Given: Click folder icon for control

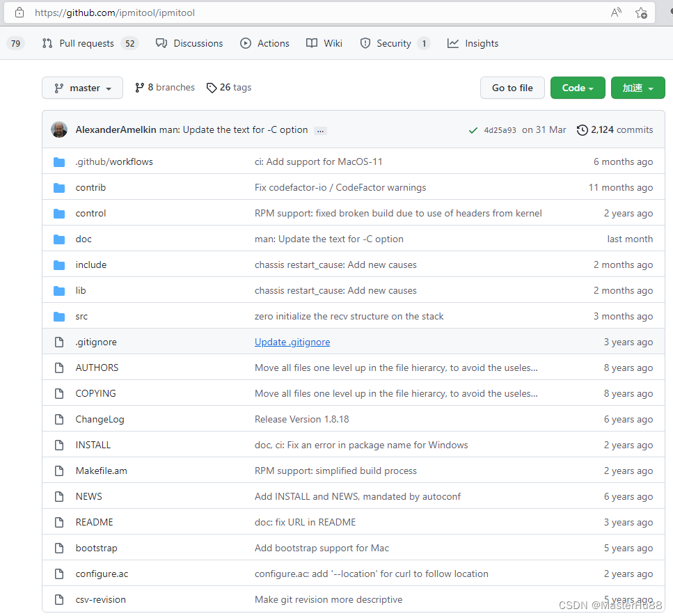Looking at the screenshot, I should pyautogui.click(x=59, y=214).
